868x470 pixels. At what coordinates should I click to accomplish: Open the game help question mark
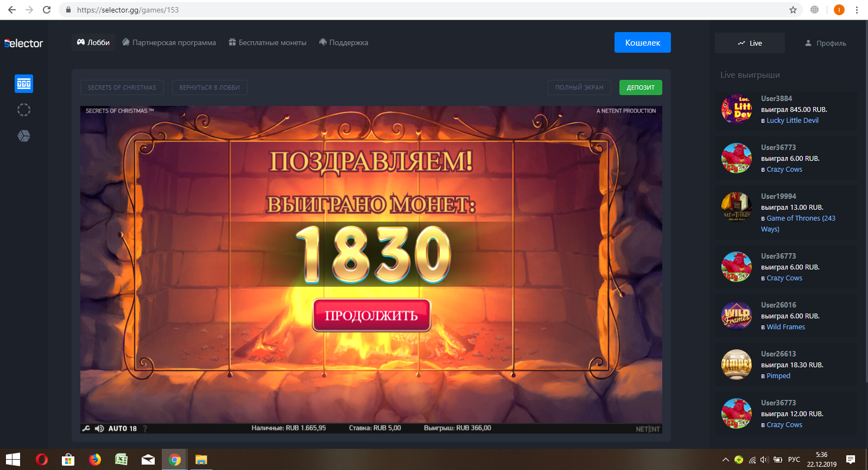pyautogui.click(x=145, y=428)
